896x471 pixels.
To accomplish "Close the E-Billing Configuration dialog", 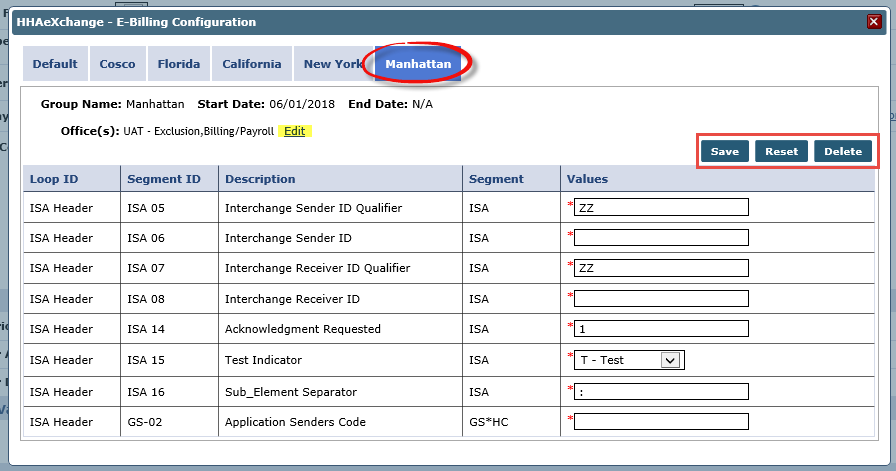I will [x=873, y=22].
